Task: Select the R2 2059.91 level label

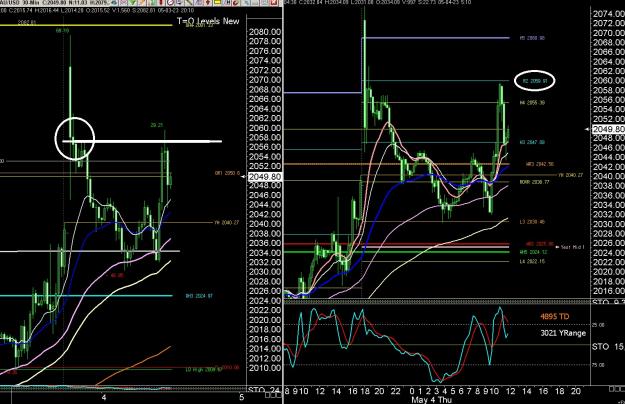Action: 534,81
